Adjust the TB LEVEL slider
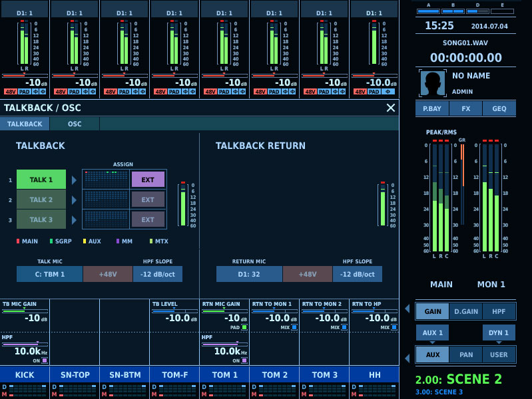532x399 pixels. tap(174, 311)
